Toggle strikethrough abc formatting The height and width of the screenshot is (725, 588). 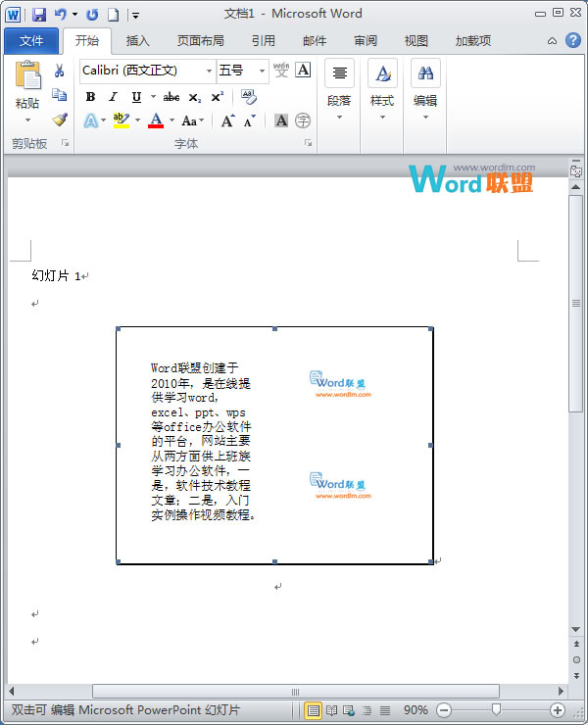171,97
